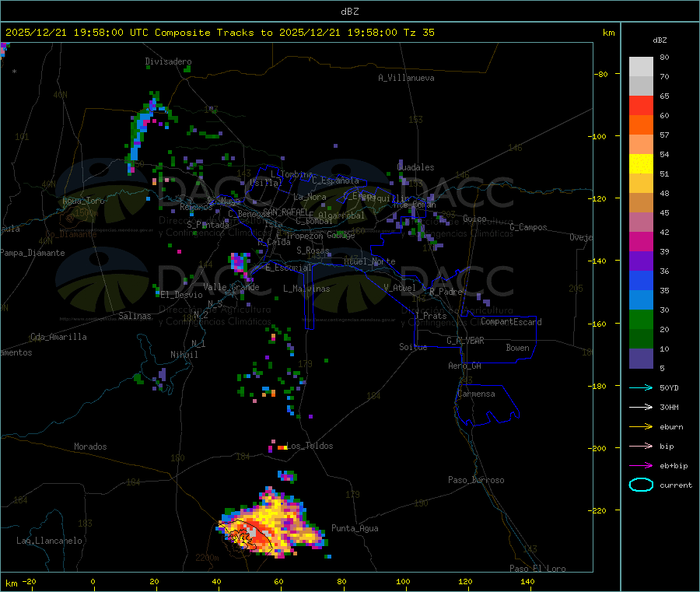Select the 80 dBZ light gray swatch
The width and height of the screenshot is (700, 592).
tap(641, 67)
